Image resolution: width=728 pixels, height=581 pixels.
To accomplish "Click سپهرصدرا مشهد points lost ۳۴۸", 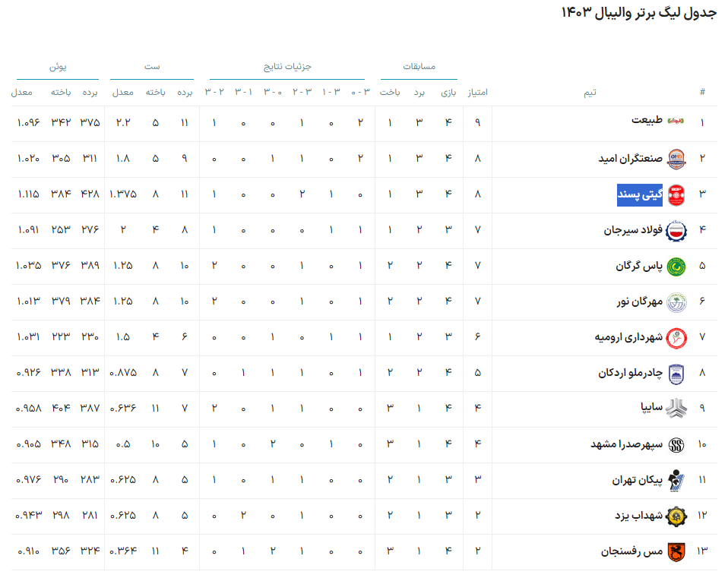I will (61, 444).
